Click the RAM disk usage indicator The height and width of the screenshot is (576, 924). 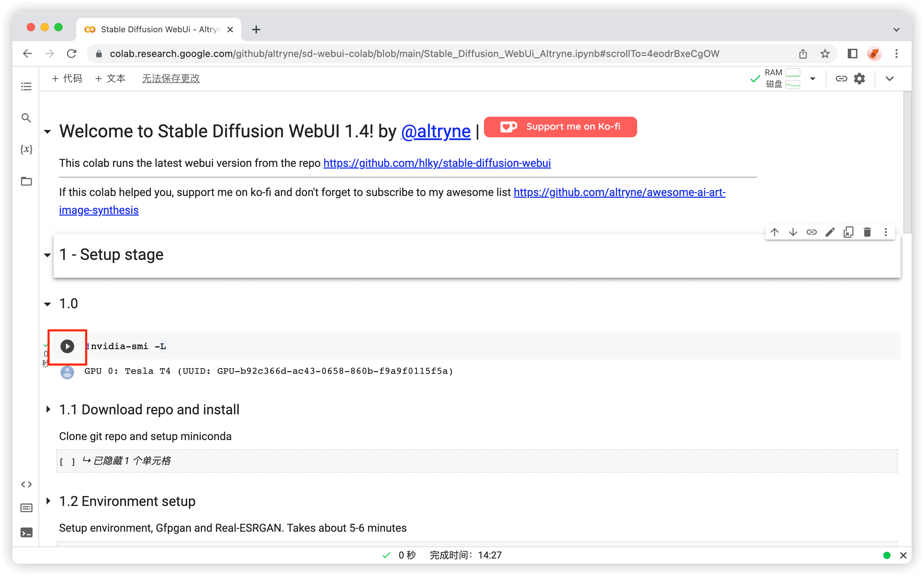coord(782,79)
